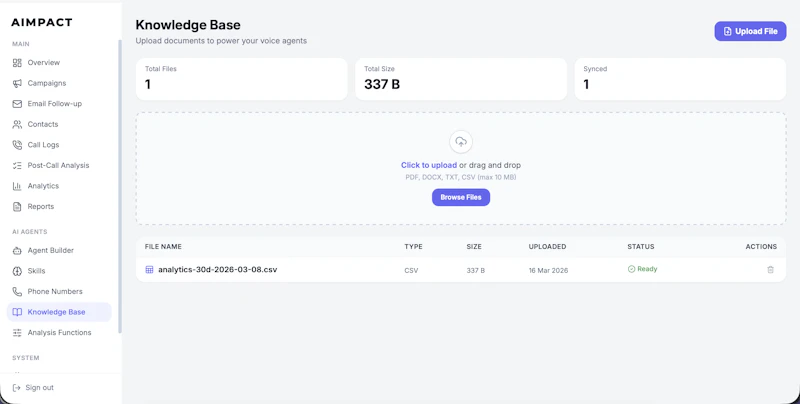
Task: Click the Upload File button
Action: click(x=750, y=31)
